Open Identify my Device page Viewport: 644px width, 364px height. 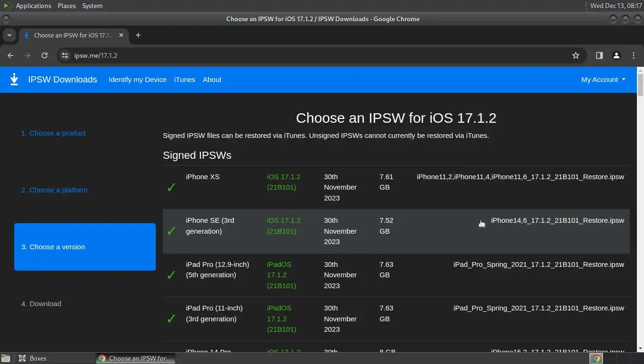(x=137, y=80)
